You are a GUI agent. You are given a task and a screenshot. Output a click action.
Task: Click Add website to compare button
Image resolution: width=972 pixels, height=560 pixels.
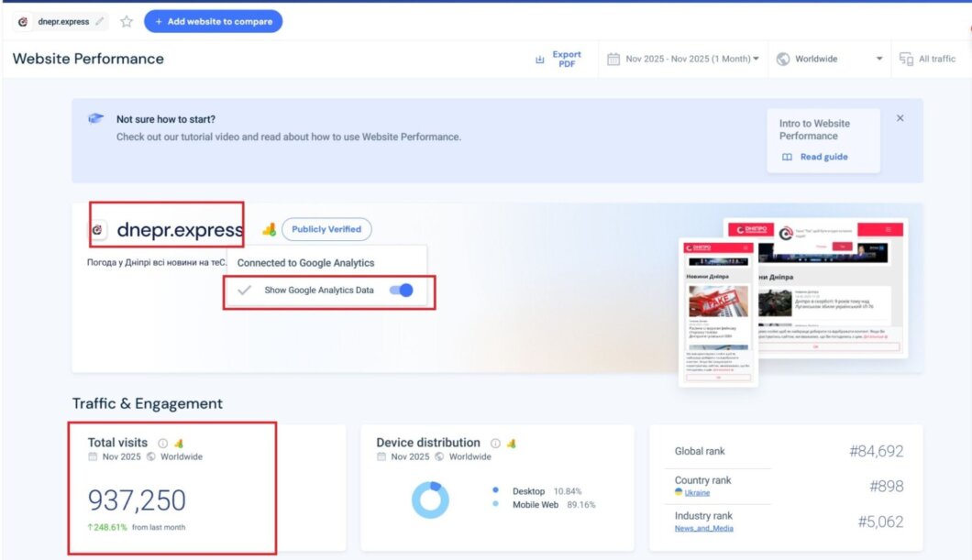213,21
